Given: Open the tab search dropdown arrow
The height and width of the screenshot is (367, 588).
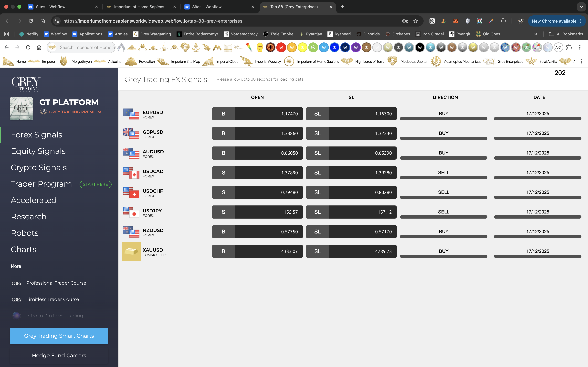Looking at the screenshot, I should (581, 7).
